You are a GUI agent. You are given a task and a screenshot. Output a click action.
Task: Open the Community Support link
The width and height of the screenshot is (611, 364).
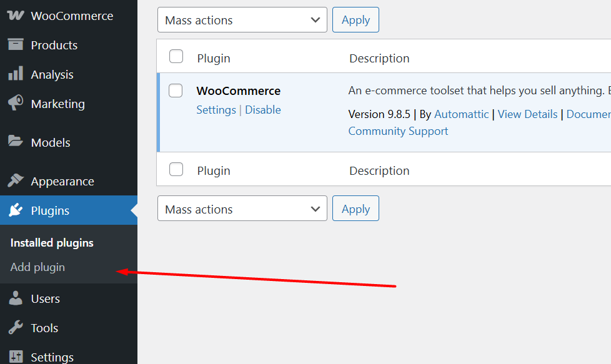coord(398,131)
